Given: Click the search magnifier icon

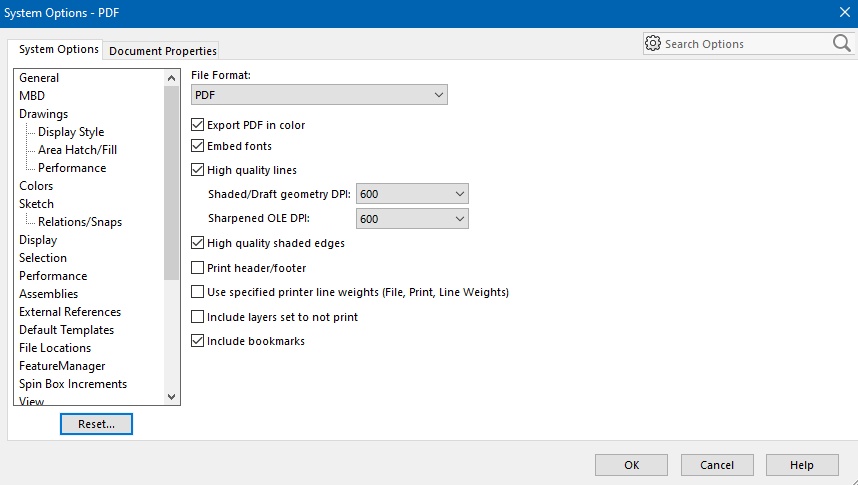Looking at the screenshot, I should 840,44.
